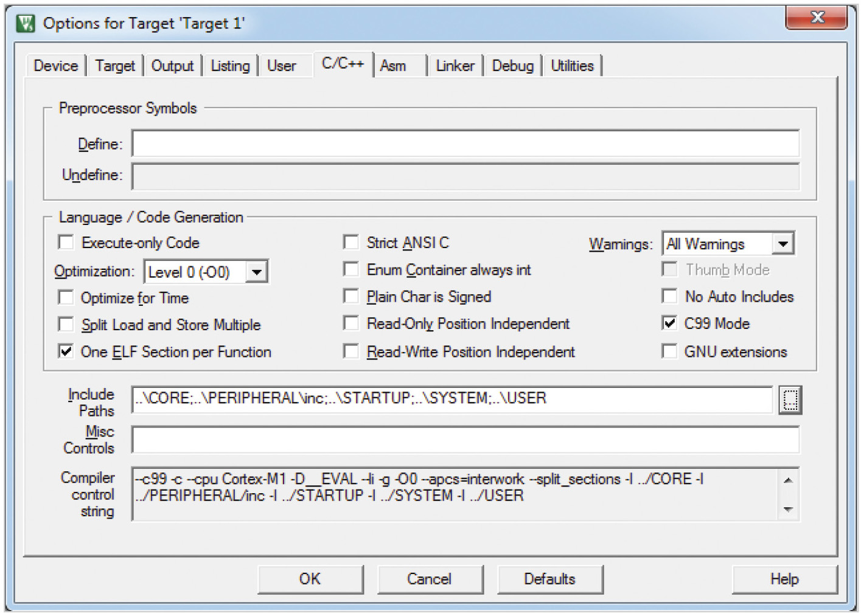
Task: Click the Keil app icon in title bar
Action: (x=26, y=23)
